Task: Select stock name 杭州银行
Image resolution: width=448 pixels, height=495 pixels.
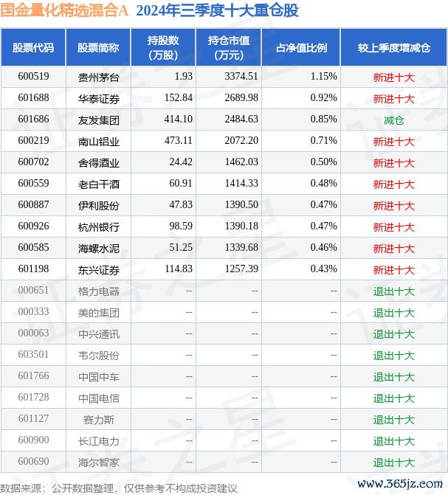Action: (99, 227)
